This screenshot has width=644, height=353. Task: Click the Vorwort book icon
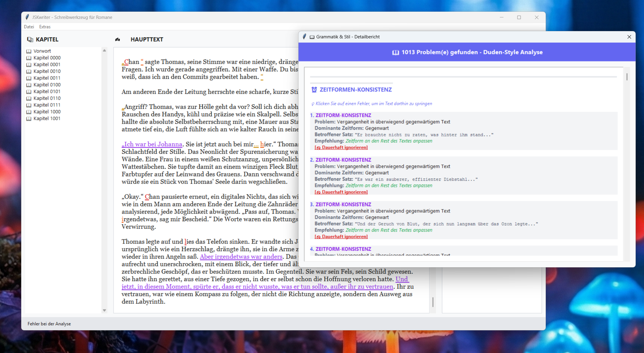[29, 51]
